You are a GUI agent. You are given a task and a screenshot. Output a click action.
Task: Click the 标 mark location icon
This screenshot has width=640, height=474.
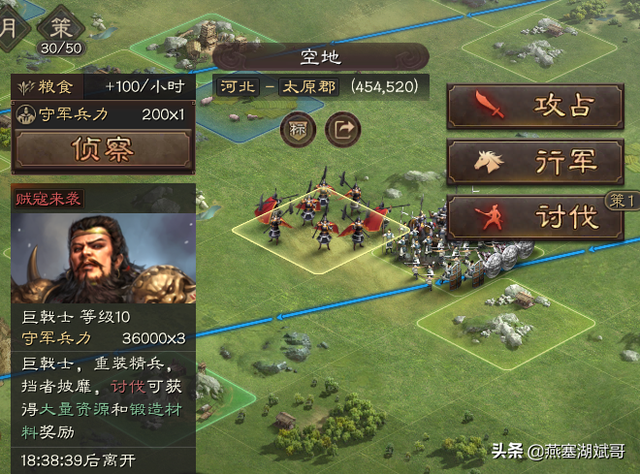[298, 130]
